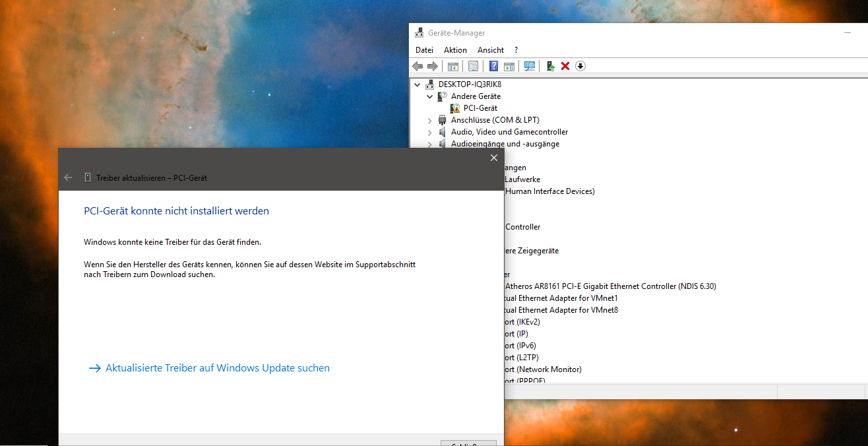Select the '(L2TP)' miniport row

click(521, 358)
